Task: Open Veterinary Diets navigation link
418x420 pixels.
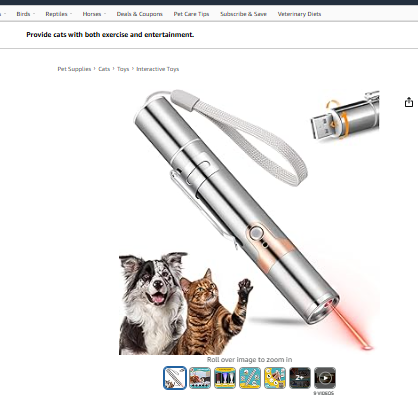Action: coord(299,14)
